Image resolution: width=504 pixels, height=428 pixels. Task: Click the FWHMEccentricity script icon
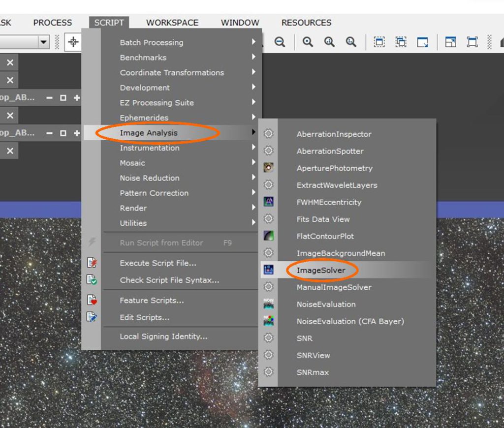point(268,202)
